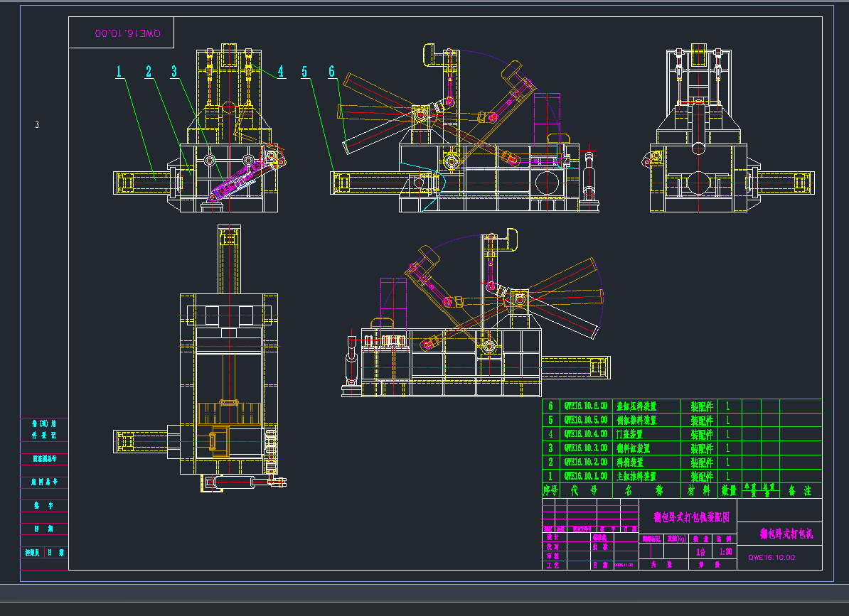The width and height of the screenshot is (849, 616).
Task: Select parts list code QWE16.10.1.00
Action: point(585,477)
